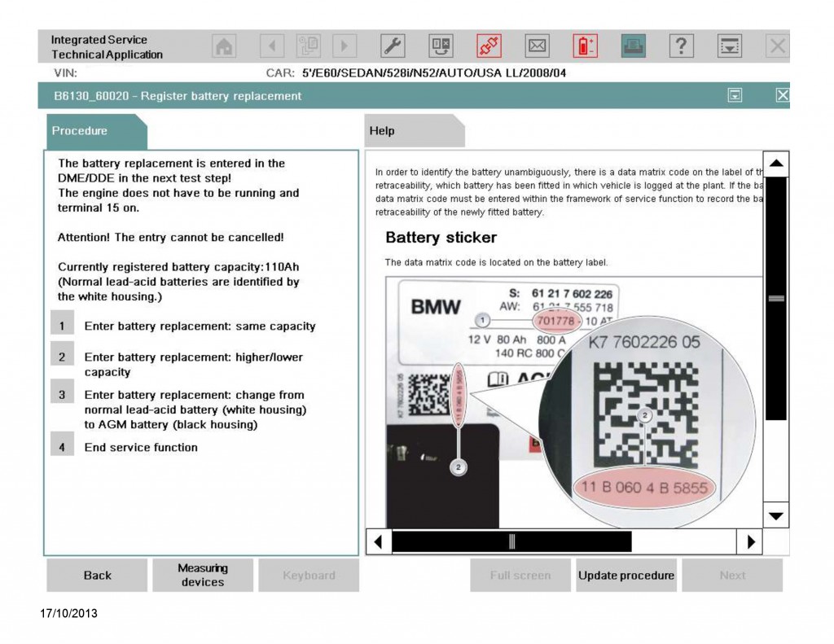The image size is (834, 644).
Task: Click the Home icon in toolbar
Action: [x=224, y=47]
